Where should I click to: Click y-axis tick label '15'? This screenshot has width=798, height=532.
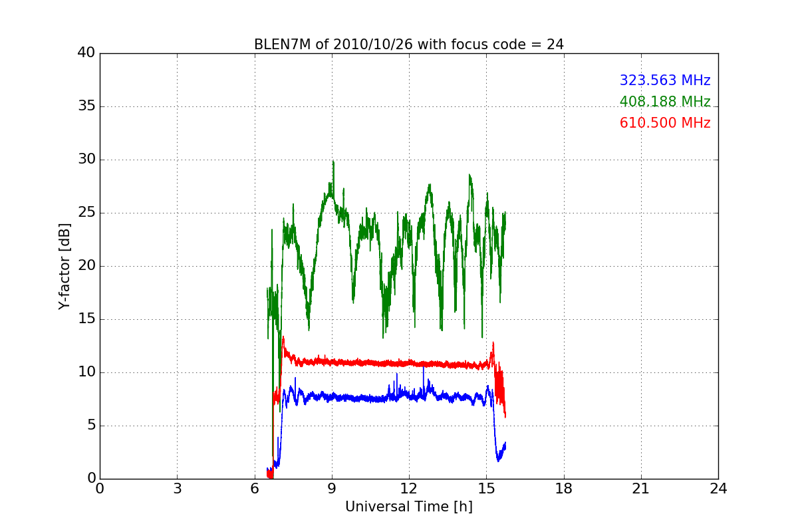coord(86,319)
